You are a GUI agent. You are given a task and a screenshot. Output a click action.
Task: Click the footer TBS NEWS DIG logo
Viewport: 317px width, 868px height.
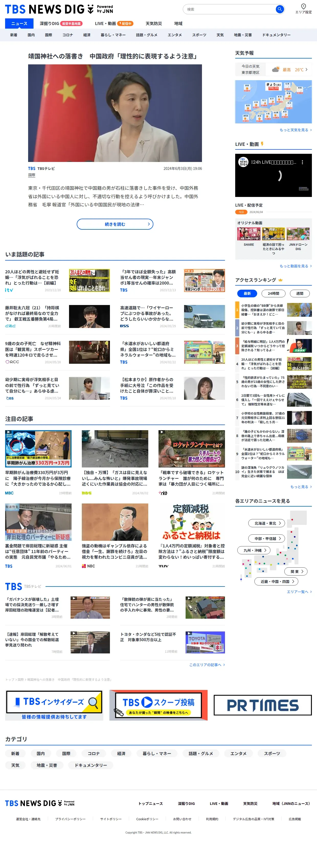pos(40,803)
